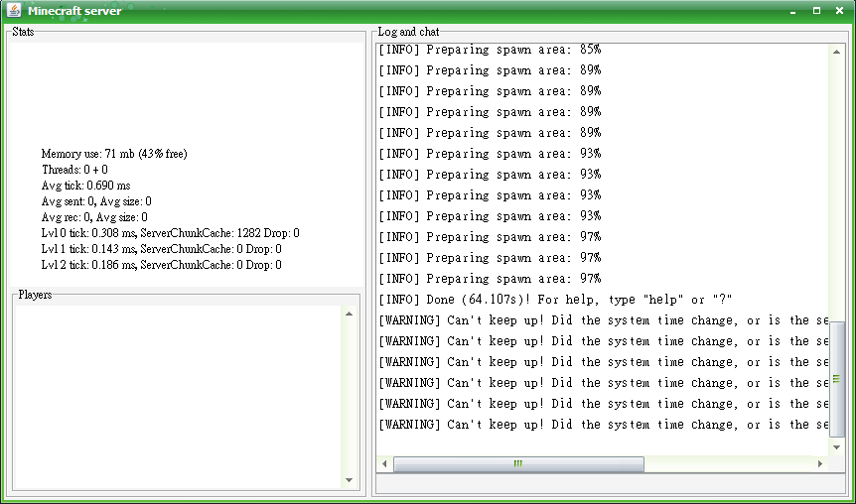The image size is (856, 504).
Task: Click the Threads: 0 + 0 line
Action: (74, 170)
